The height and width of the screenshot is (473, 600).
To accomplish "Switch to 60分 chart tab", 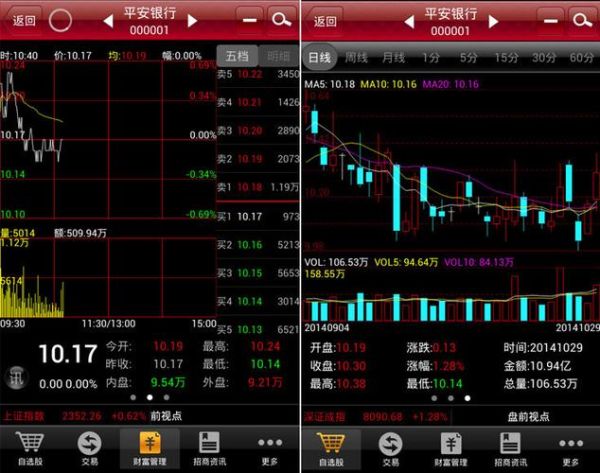I will point(580,57).
